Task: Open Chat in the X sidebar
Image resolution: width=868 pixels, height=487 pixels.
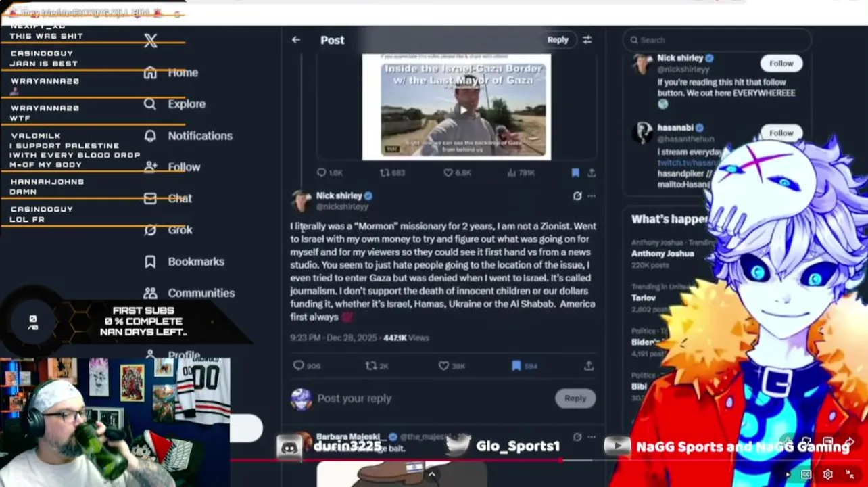Action: point(168,198)
